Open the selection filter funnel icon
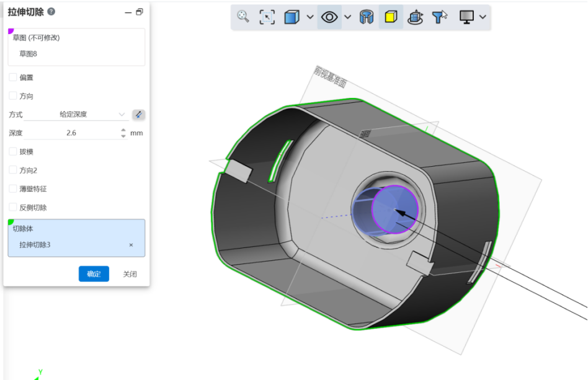 point(440,17)
